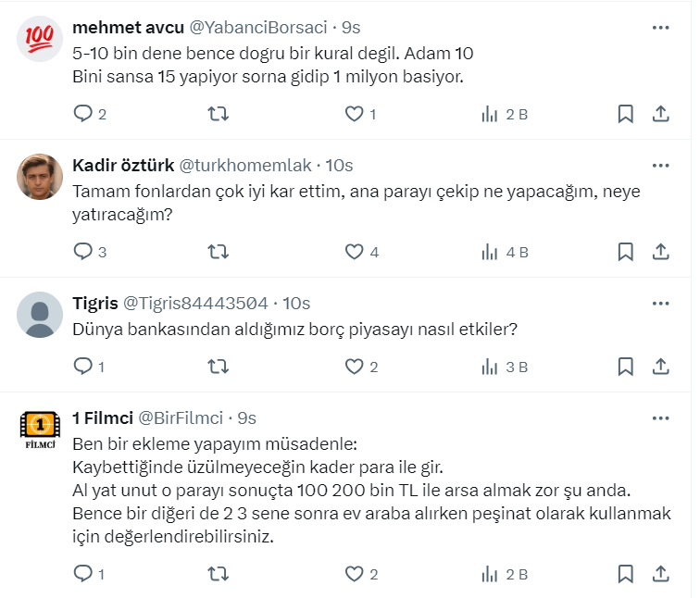The width and height of the screenshot is (700, 598).
Task: Open more options for Kadir öztürk's tweet
Action: pos(660,166)
